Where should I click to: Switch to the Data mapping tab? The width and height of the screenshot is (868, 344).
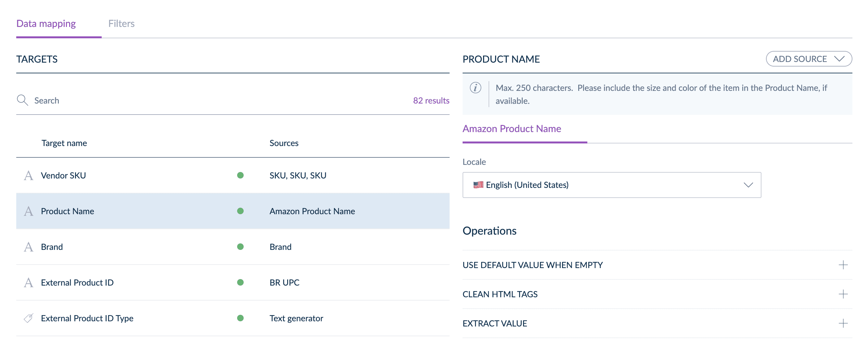tap(46, 24)
